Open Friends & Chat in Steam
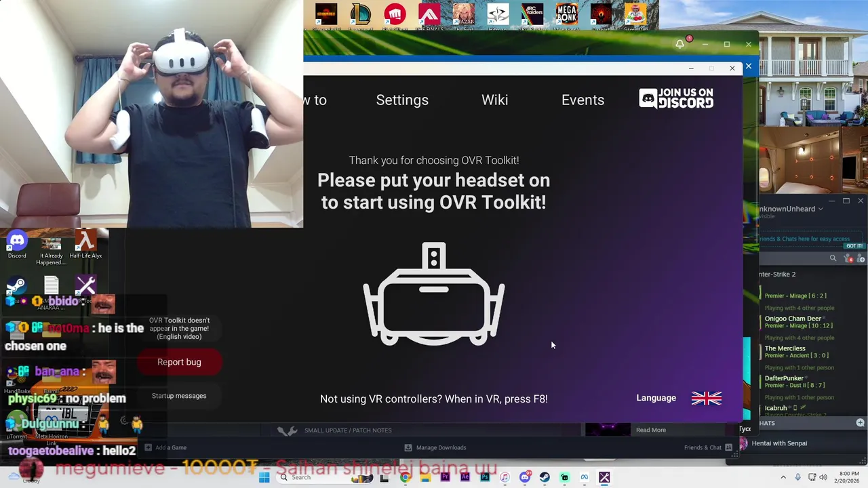868x488 pixels. tap(708, 447)
